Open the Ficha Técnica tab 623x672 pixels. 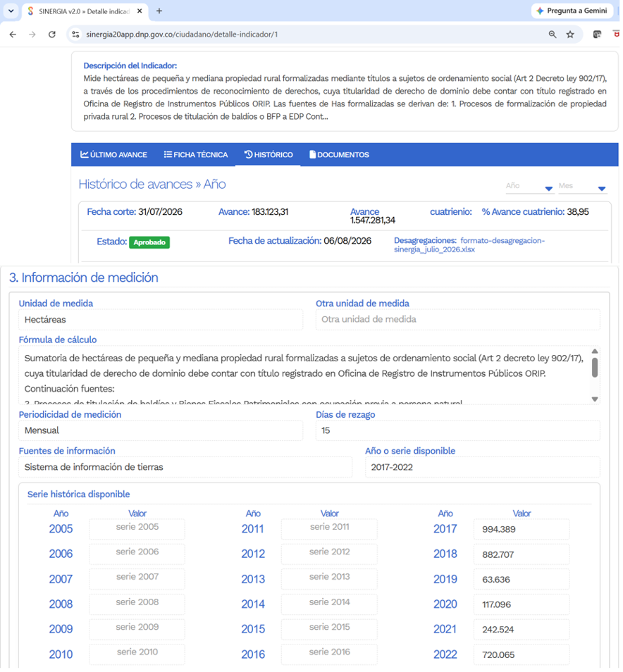point(196,155)
